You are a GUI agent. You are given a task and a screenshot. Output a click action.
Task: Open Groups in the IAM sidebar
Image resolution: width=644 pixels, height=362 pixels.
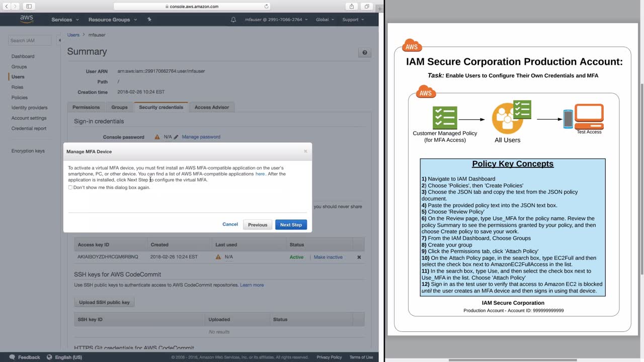point(19,66)
